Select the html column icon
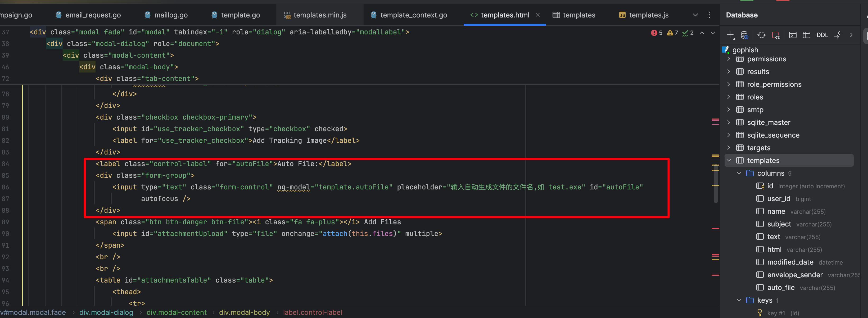 tap(760, 249)
